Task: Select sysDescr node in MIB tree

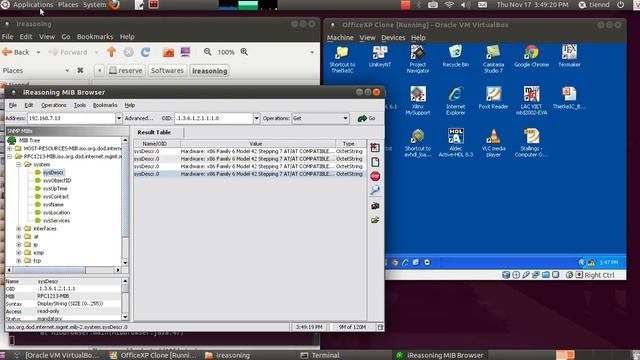Action: 53,173
